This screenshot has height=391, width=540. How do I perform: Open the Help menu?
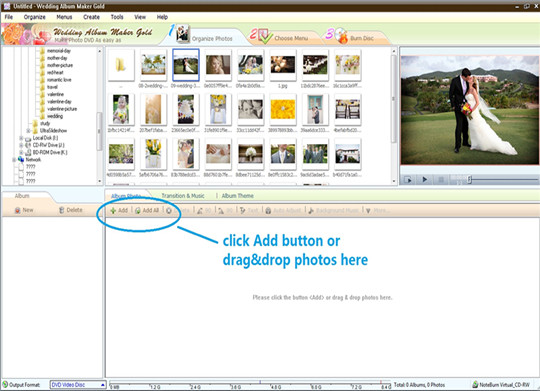tap(162, 17)
